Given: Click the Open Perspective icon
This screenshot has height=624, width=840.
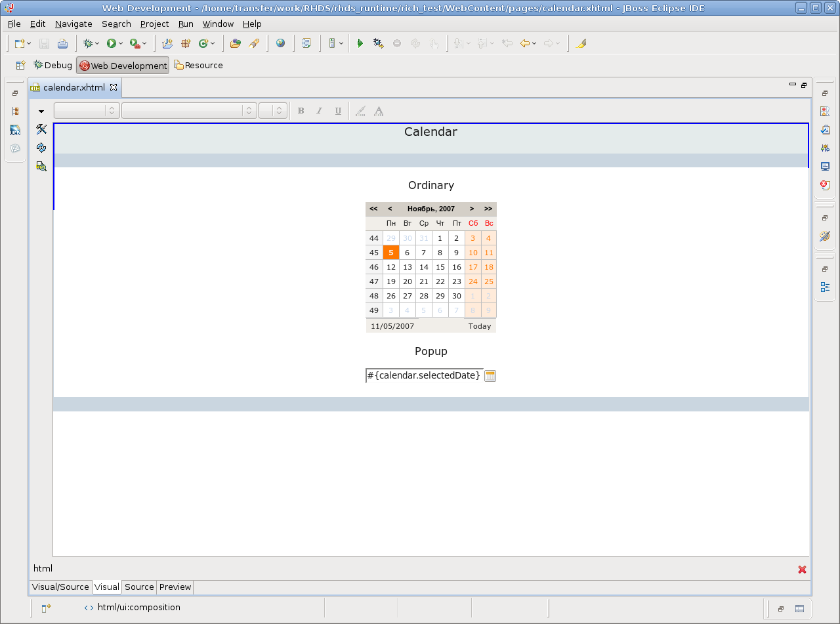Looking at the screenshot, I should pos(20,65).
